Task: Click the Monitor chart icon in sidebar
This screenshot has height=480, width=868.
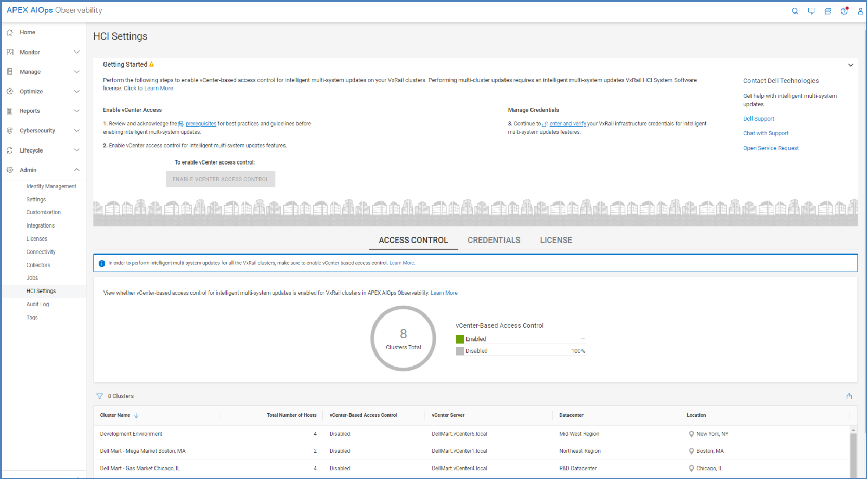Action: coord(10,52)
